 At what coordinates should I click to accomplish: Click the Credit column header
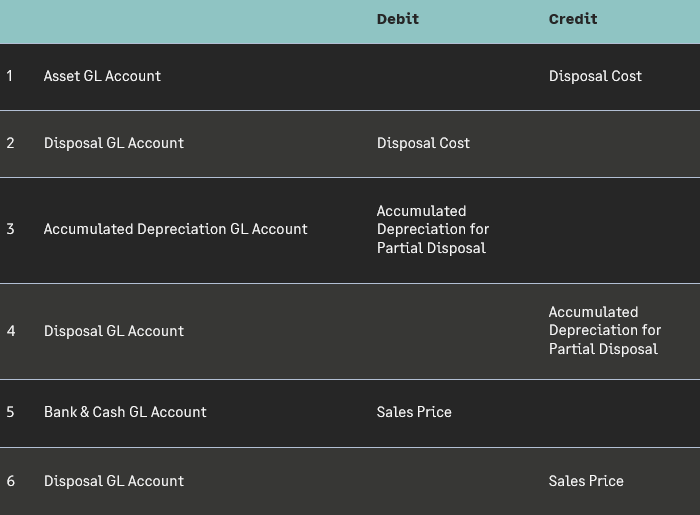click(x=573, y=19)
